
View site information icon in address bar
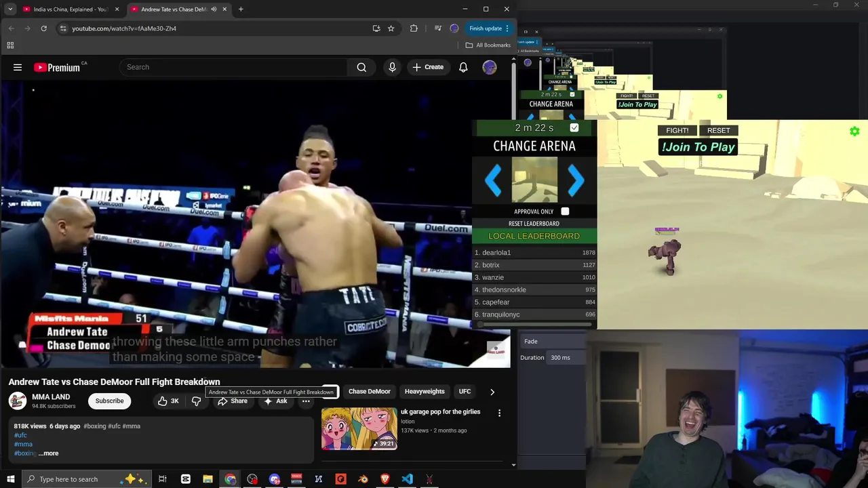tap(63, 28)
